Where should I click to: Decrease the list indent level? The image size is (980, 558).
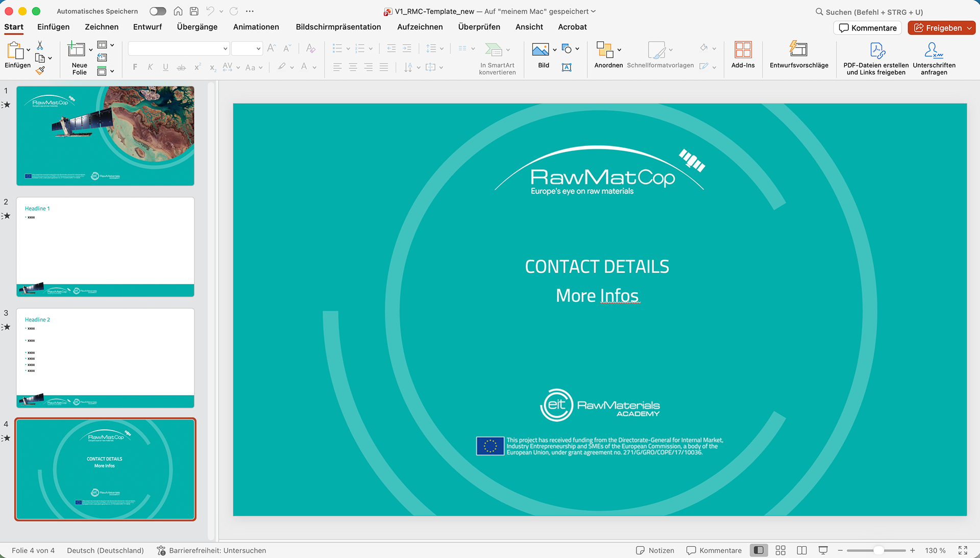point(391,48)
